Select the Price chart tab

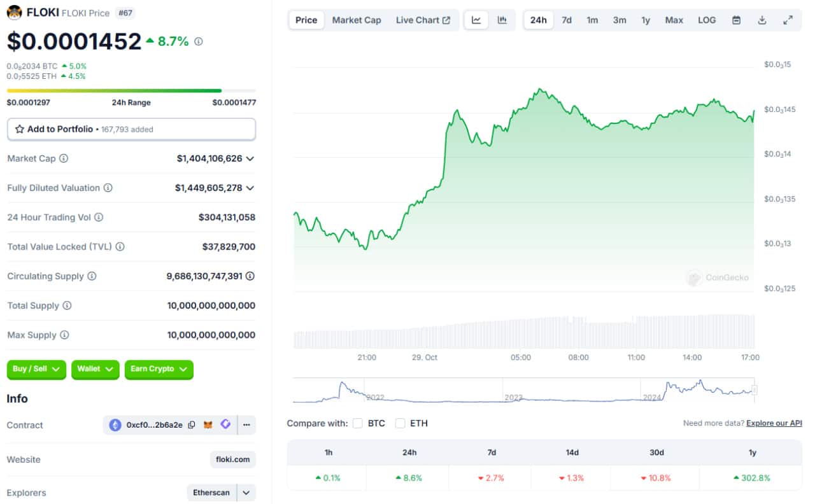pyautogui.click(x=306, y=20)
